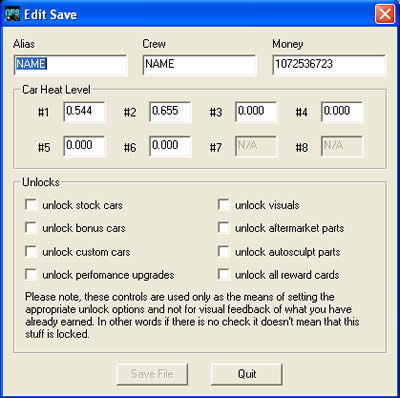Screen dimensions: 400x398
Task: Select the Money value field
Action: coord(329,65)
